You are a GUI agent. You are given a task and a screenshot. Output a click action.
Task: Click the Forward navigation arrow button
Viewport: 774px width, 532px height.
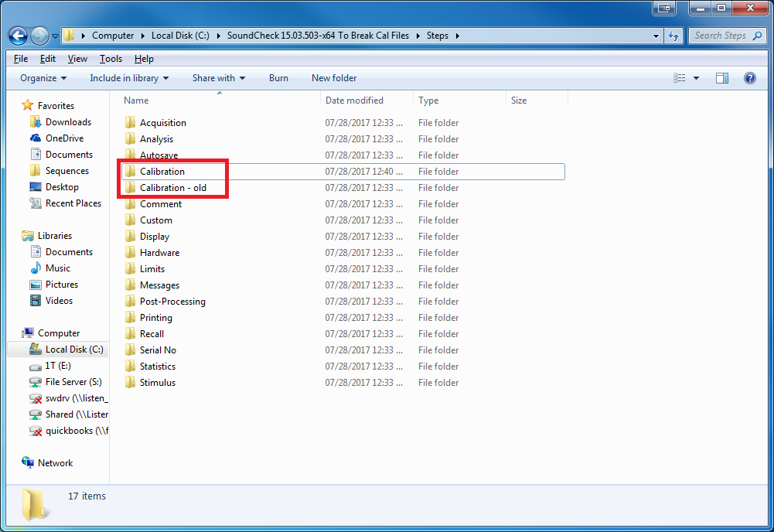39,36
